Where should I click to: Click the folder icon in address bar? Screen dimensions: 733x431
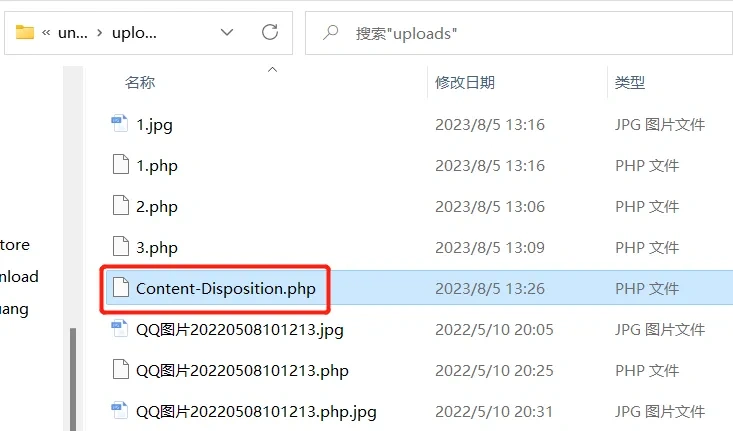tap(25, 32)
